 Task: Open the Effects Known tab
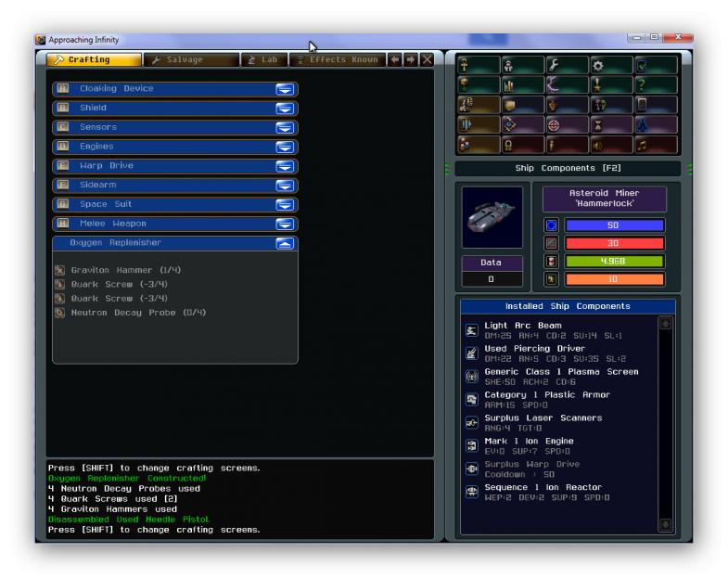coord(337,59)
